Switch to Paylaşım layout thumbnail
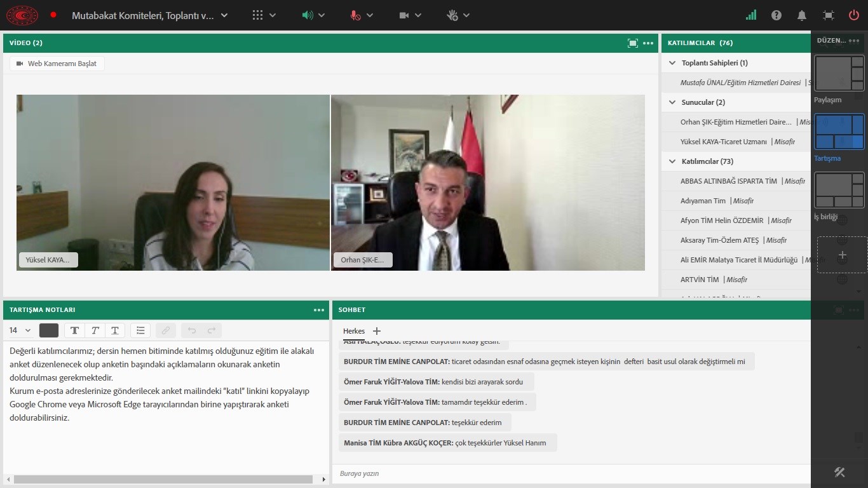This screenshot has height=488, width=868. [839, 74]
